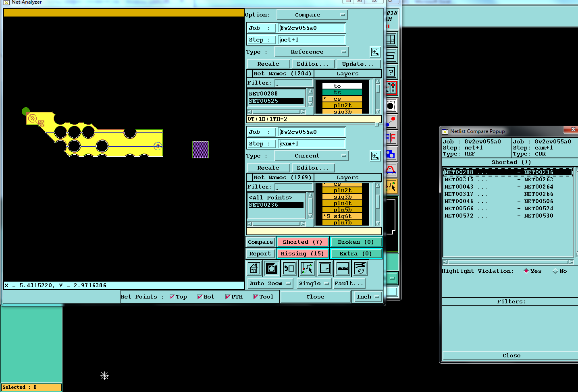Show Missing (15) results
Image resolution: width=578 pixels, height=392 pixels.
(x=303, y=254)
